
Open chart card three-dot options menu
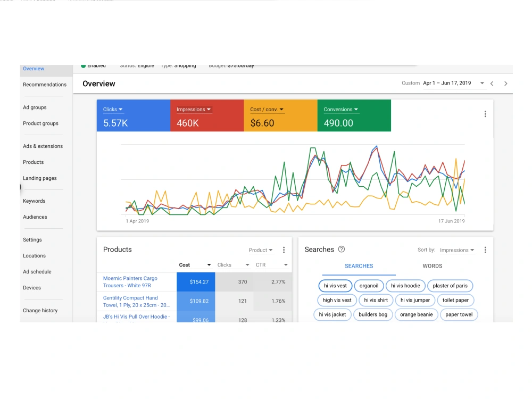click(485, 114)
